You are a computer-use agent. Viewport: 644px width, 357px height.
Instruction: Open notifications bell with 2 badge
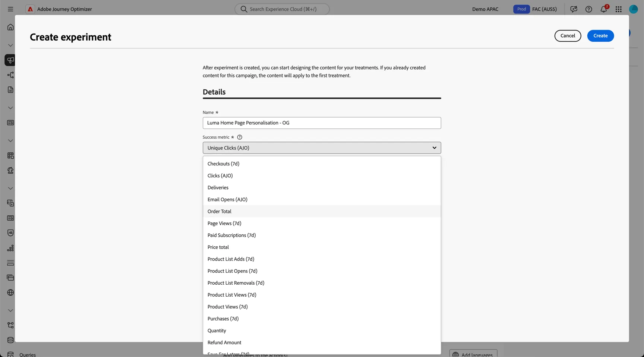point(604,9)
